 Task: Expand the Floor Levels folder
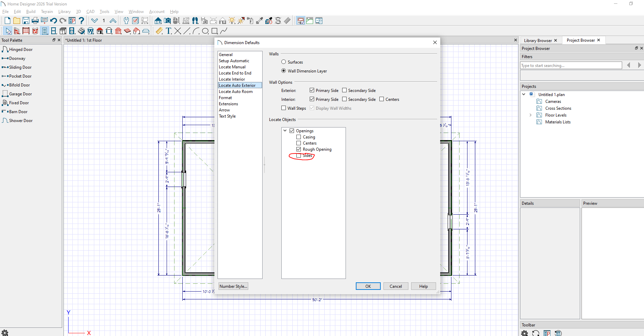530,115
